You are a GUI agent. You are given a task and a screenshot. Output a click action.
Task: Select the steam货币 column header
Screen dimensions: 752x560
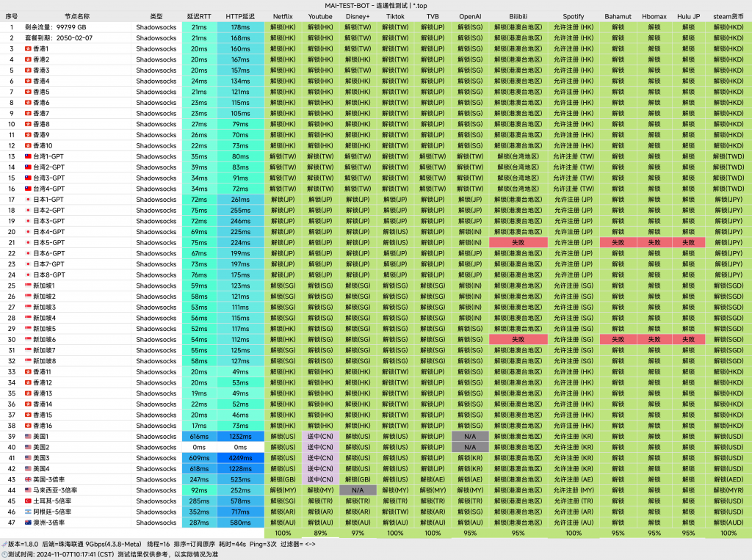click(728, 16)
